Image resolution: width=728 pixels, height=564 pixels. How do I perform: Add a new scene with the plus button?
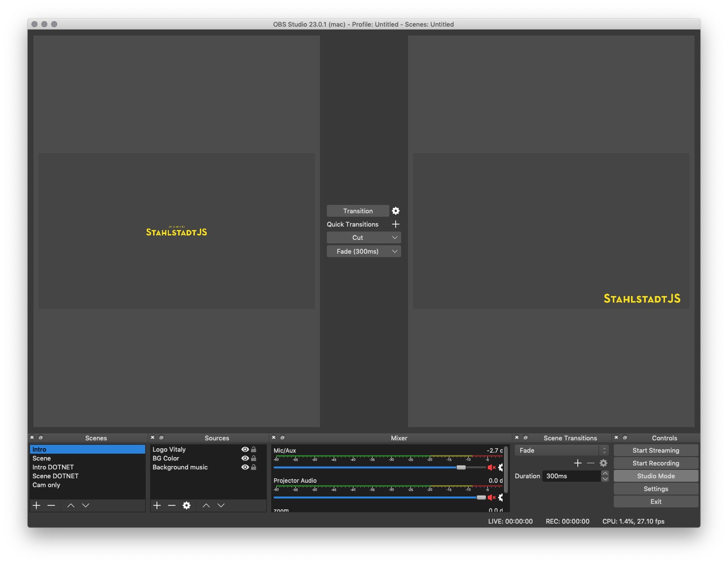(36, 505)
